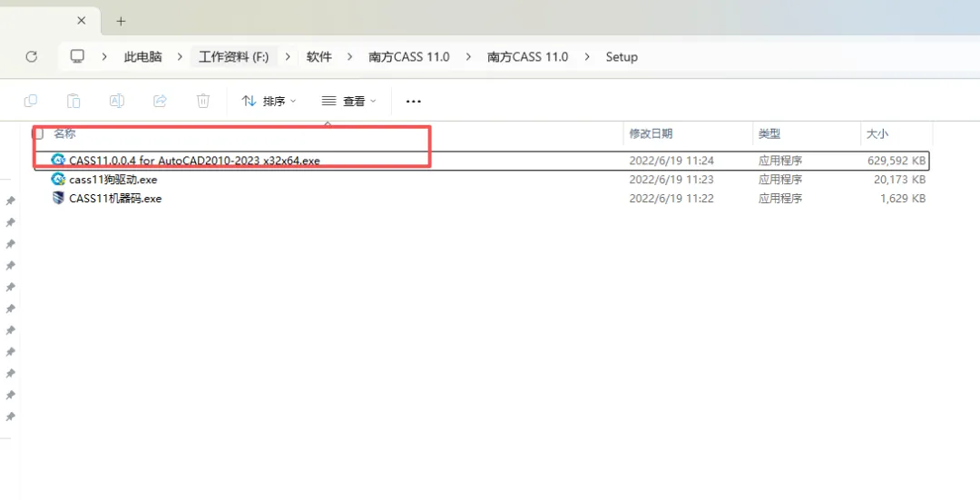This screenshot has width=980, height=500.
Task: Go to 工作资料 (F:) drive
Action: coord(233,57)
